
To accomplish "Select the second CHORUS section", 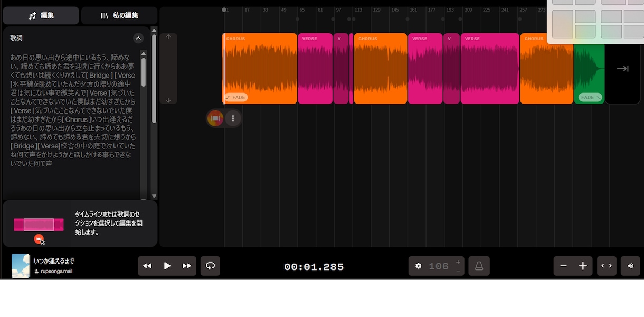I will 381,69.
